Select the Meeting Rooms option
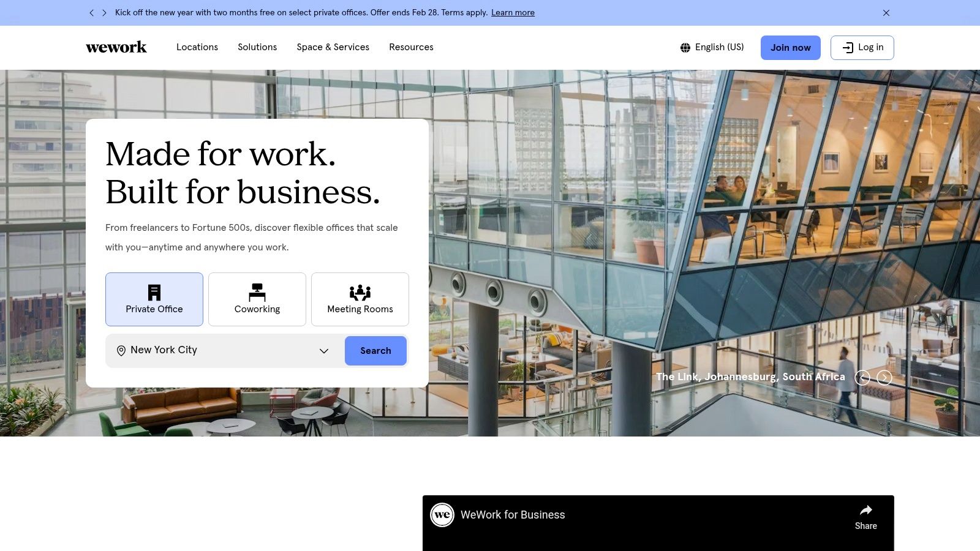This screenshot has height=551, width=980. [360, 299]
